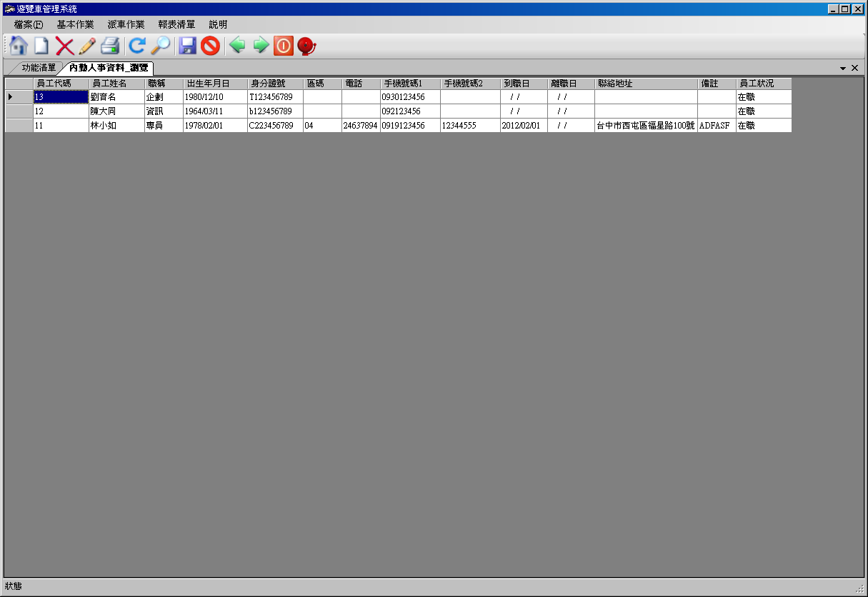The image size is (868, 597).
Task: Click phone number 24637894
Action: coord(361,125)
